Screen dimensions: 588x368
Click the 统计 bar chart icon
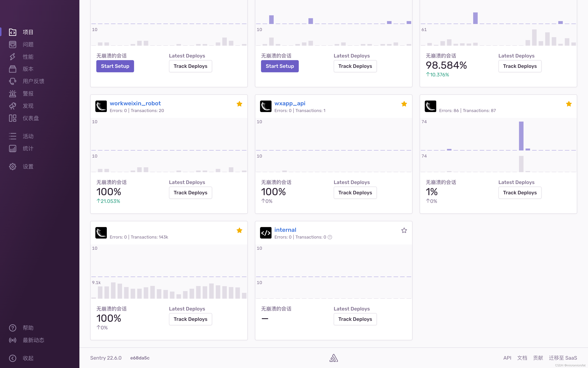pyautogui.click(x=13, y=149)
